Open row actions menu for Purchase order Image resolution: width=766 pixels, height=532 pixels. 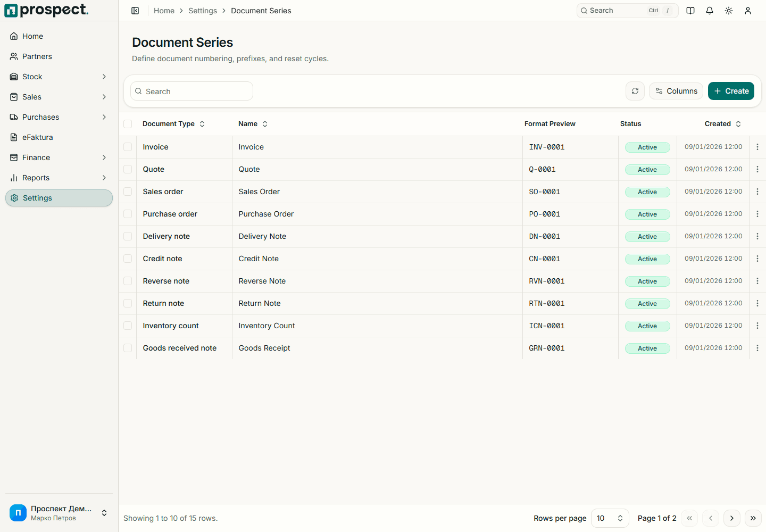point(757,214)
